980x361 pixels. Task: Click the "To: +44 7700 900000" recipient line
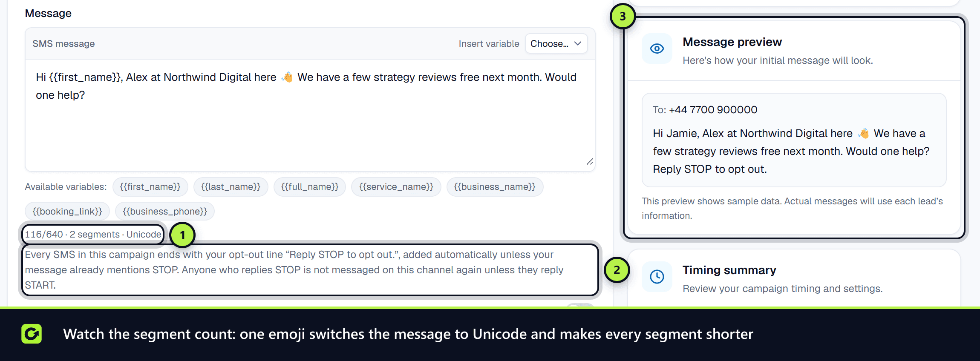[x=705, y=110]
